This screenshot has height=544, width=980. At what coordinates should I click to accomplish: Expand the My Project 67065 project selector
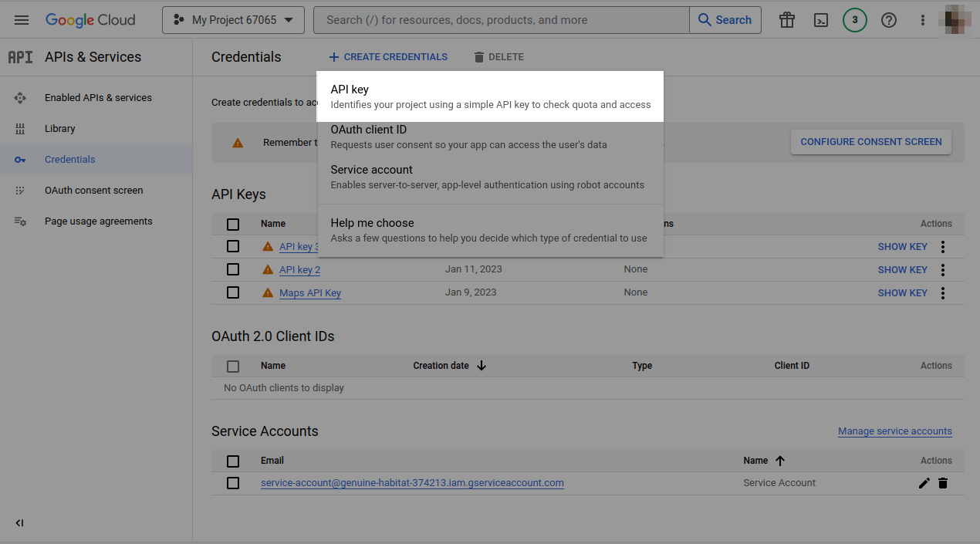pyautogui.click(x=233, y=20)
